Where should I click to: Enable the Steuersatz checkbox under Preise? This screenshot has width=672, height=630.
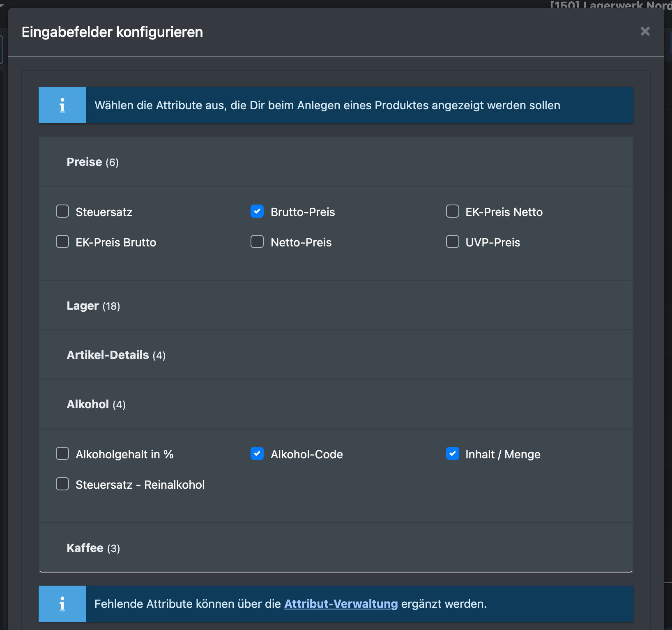(62, 211)
